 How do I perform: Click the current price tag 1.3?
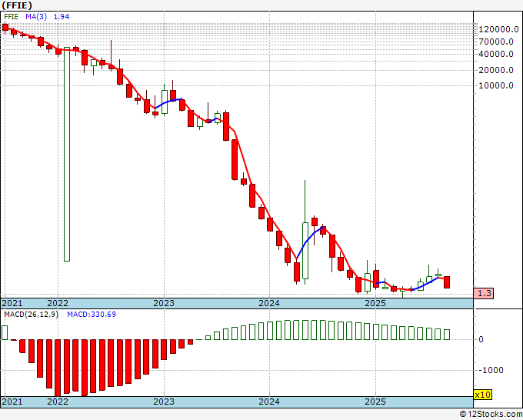point(484,293)
